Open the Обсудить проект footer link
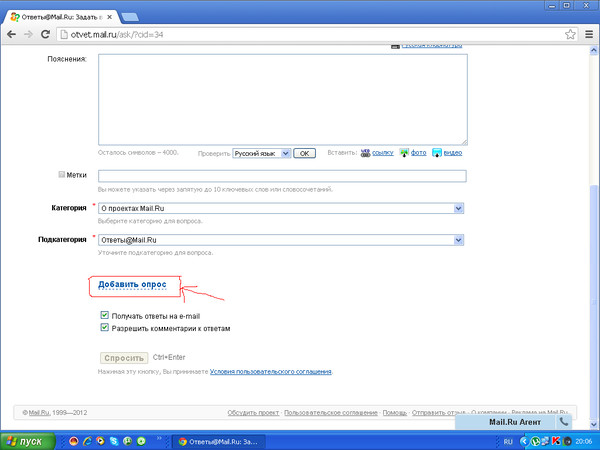 [253, 413]
